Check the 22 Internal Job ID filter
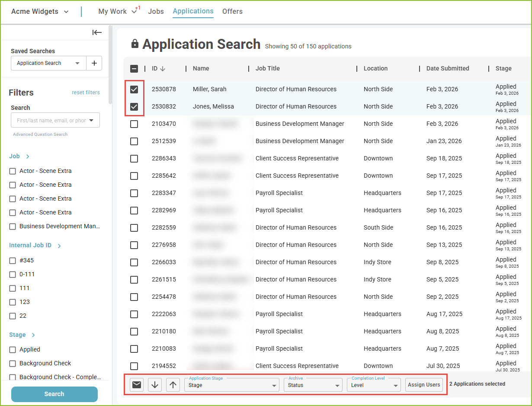The width and height of the screenshot is (532, 406). pos(13,316)
